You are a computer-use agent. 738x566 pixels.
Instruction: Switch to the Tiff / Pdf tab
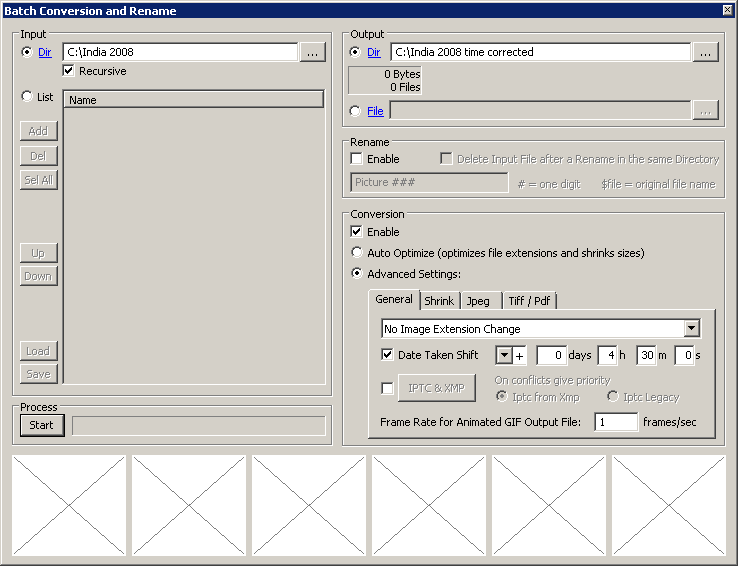529,301
